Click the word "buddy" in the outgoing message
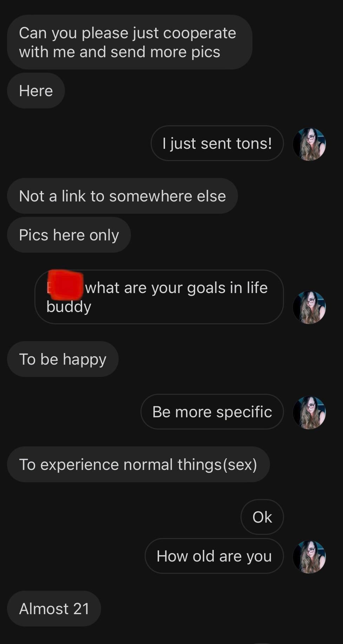 [69, 307]
